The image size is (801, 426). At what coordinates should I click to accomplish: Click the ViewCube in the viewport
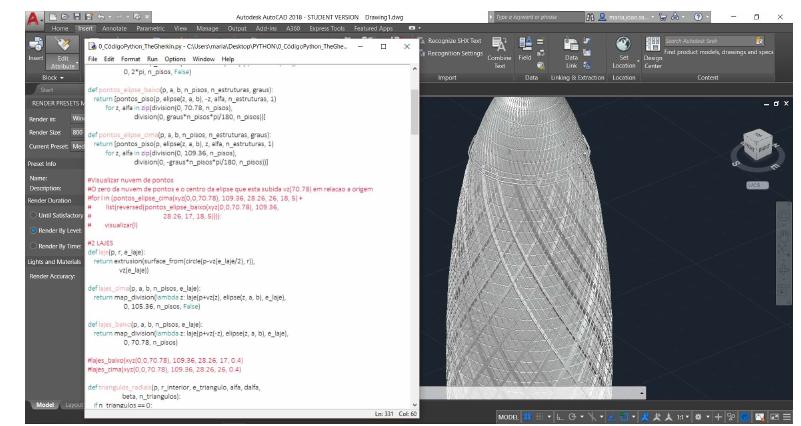[x=757, y=147]
